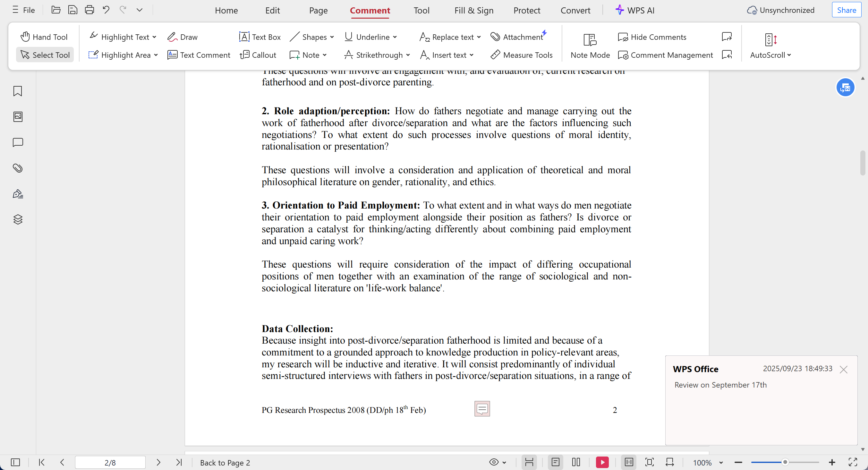Select the Callout tool

point(258,55)
